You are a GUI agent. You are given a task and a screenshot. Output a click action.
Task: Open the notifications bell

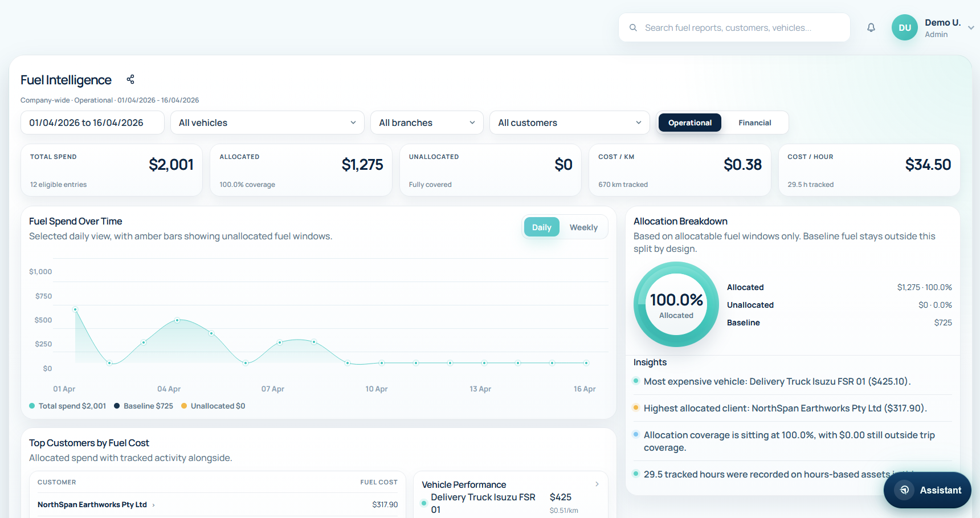click(871, 27)
